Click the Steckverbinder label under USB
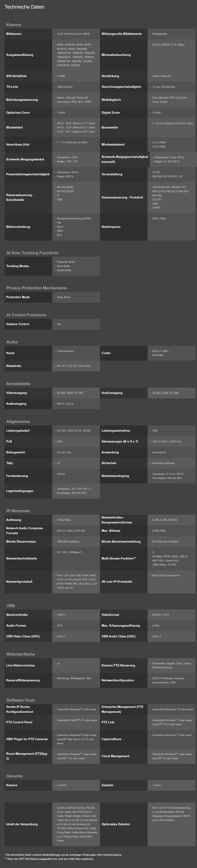The image size is (197, 868). (17, 615)
